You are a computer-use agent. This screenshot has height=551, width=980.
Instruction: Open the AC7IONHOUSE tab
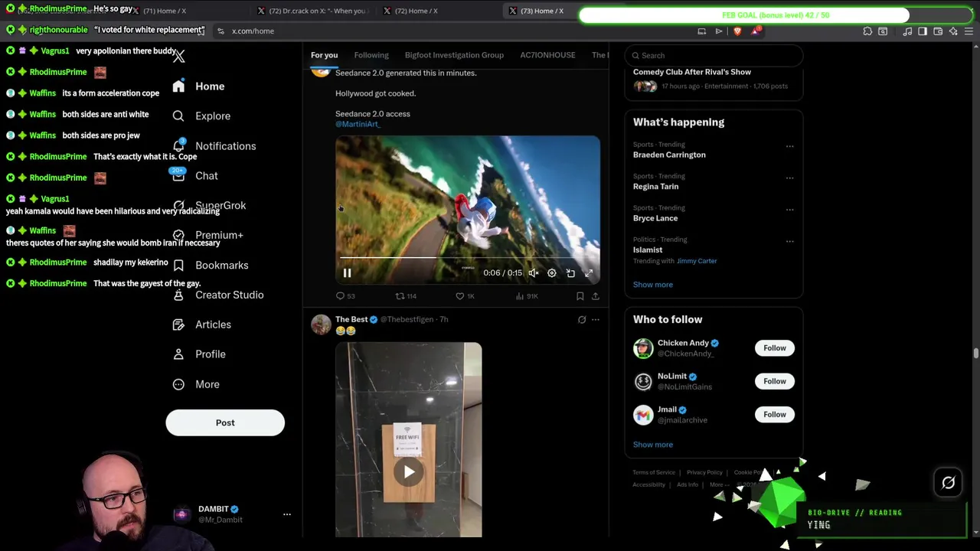tap(547, 55)
